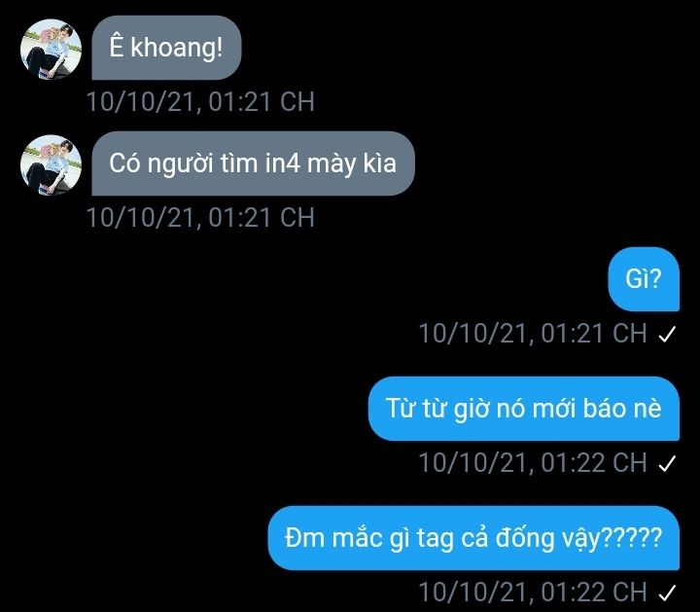Click the sent checkmark under 'Gì?'
The height and width of the screenshot is (612, 700).
click(667, 334)
